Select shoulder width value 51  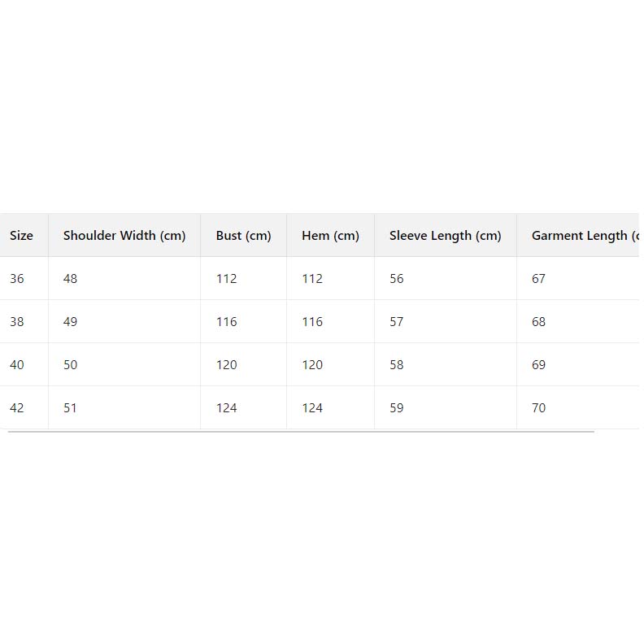(71, 408)
